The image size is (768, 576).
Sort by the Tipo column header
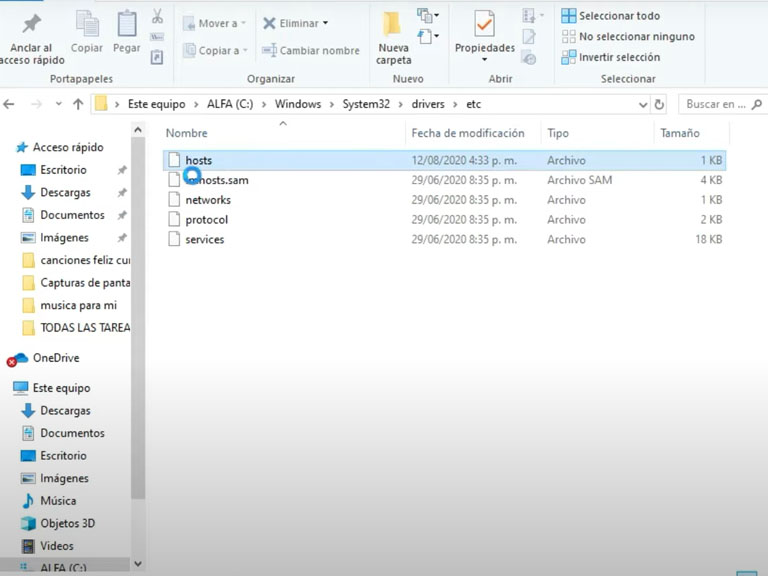(558, 133)
